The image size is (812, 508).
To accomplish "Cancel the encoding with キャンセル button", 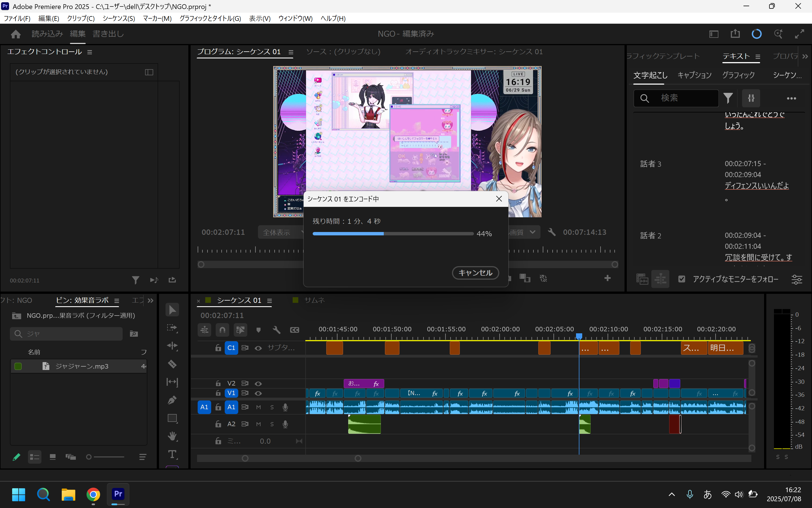I will point(475,272).
